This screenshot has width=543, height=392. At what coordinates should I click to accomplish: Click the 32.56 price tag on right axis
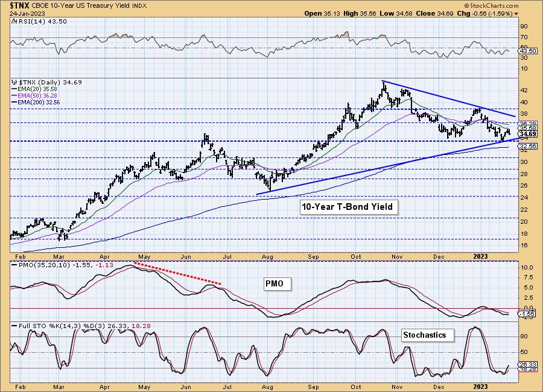(x=528, y=147)
